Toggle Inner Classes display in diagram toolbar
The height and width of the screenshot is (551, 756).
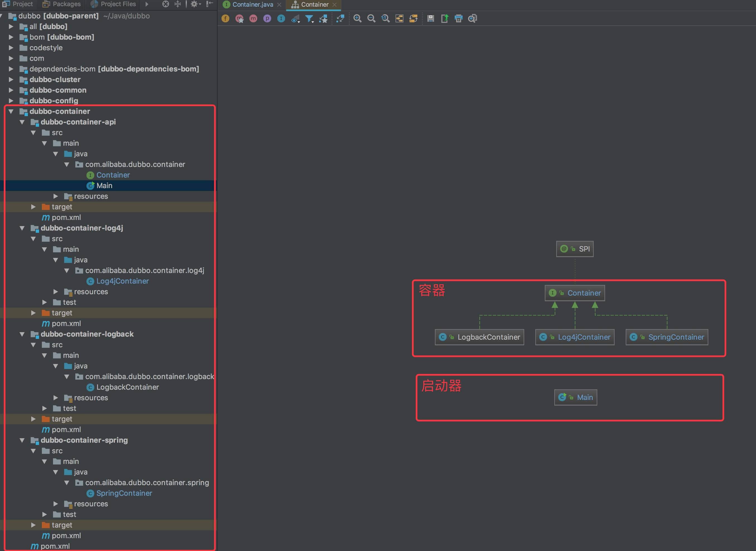click(281, 18)
